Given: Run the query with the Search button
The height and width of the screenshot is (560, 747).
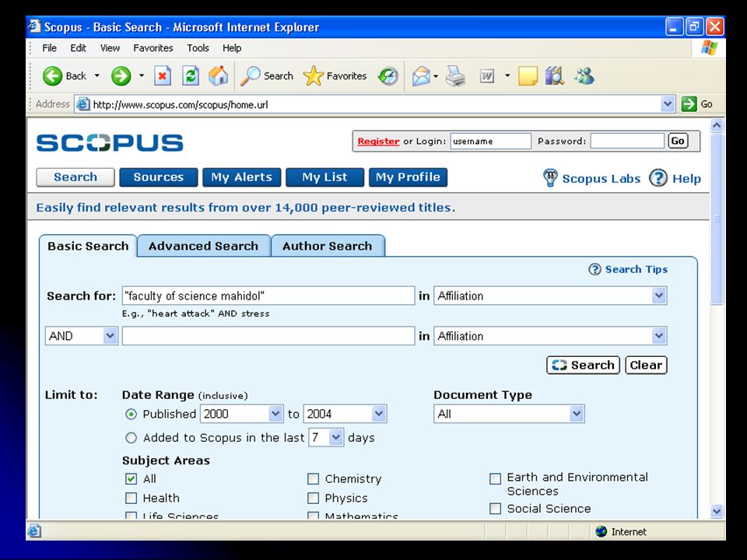Looking at the screenshot, I should tap(583, 366).
